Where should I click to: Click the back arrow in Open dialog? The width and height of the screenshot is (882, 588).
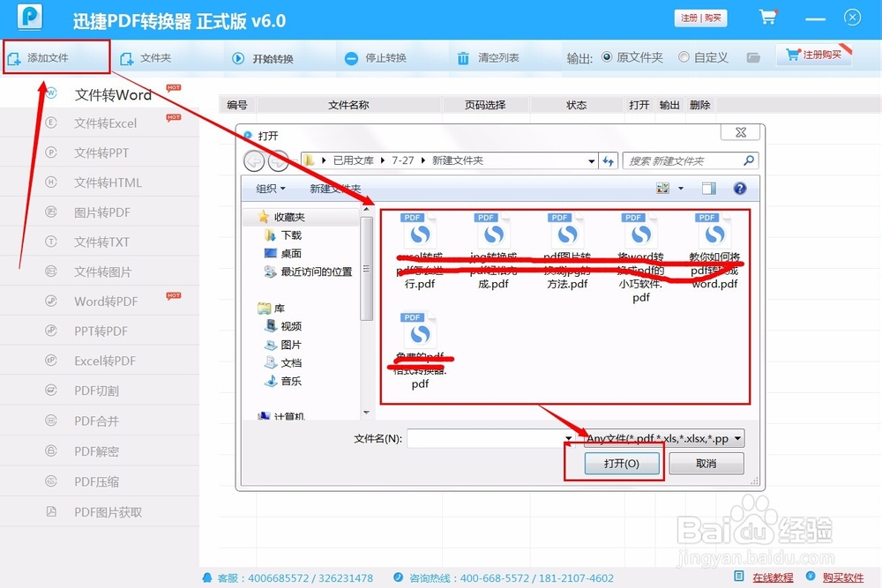coord(254,161)
